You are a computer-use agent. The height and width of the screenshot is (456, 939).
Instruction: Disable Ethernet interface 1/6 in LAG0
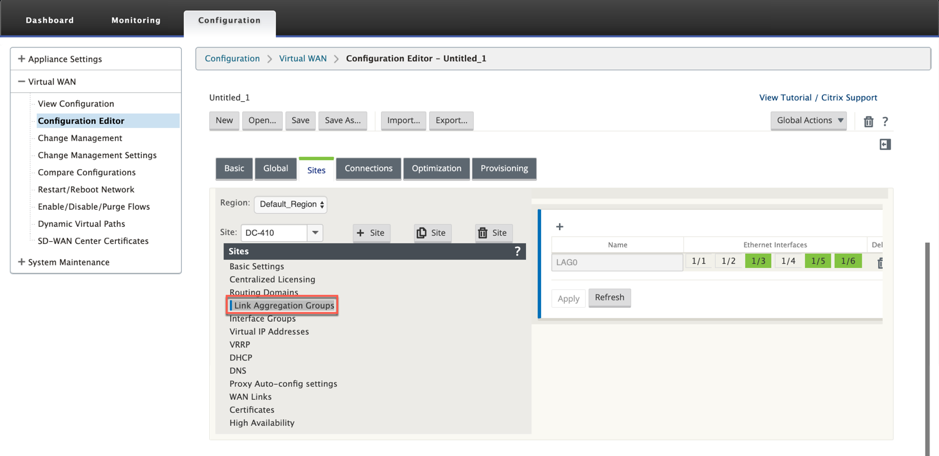coord(848,262)
